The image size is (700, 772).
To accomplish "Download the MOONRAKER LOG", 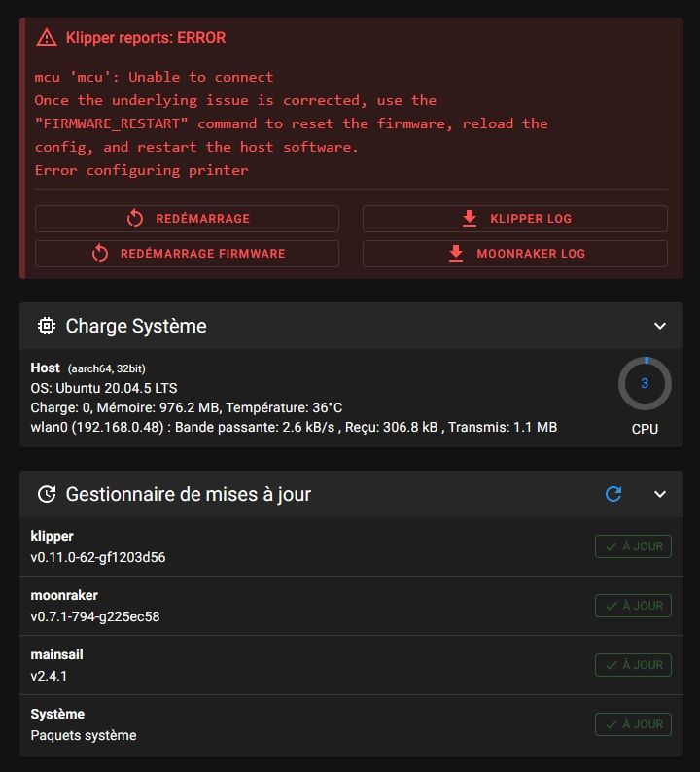I will click(x=515, y=254).
